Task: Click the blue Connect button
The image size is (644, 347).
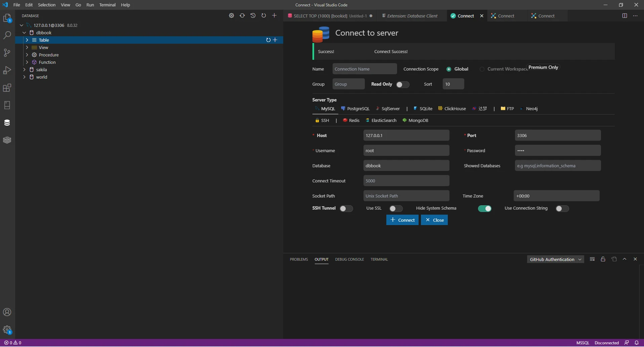Action: pyautogui.click(x=402, y=220)
